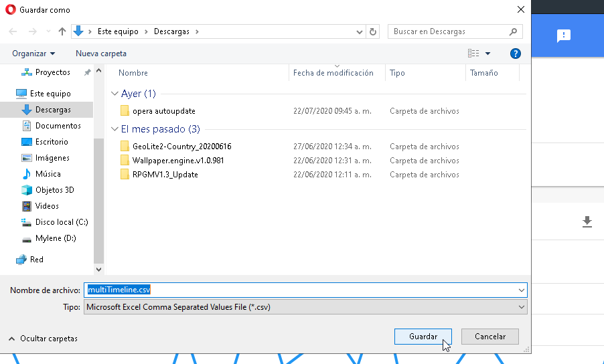Screen dimensions: 604x364
Task: Sort by the Tipo column header
Action: pos(397,73)
